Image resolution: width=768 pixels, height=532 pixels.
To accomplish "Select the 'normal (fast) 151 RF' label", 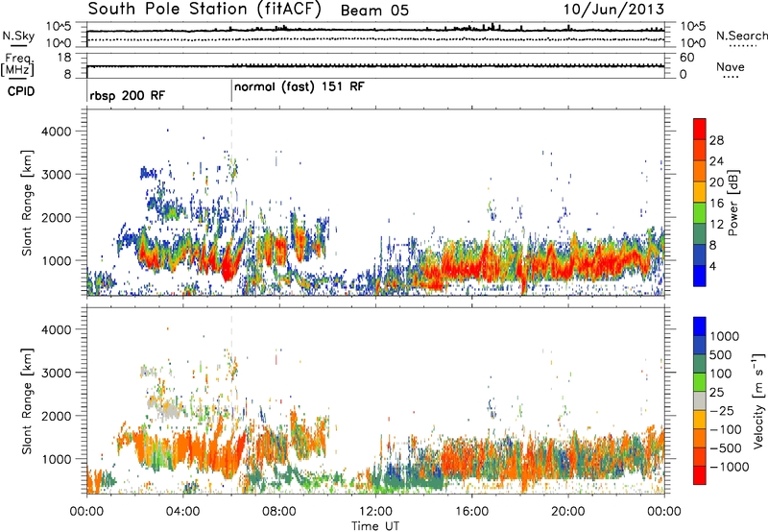I will [300, 87].
